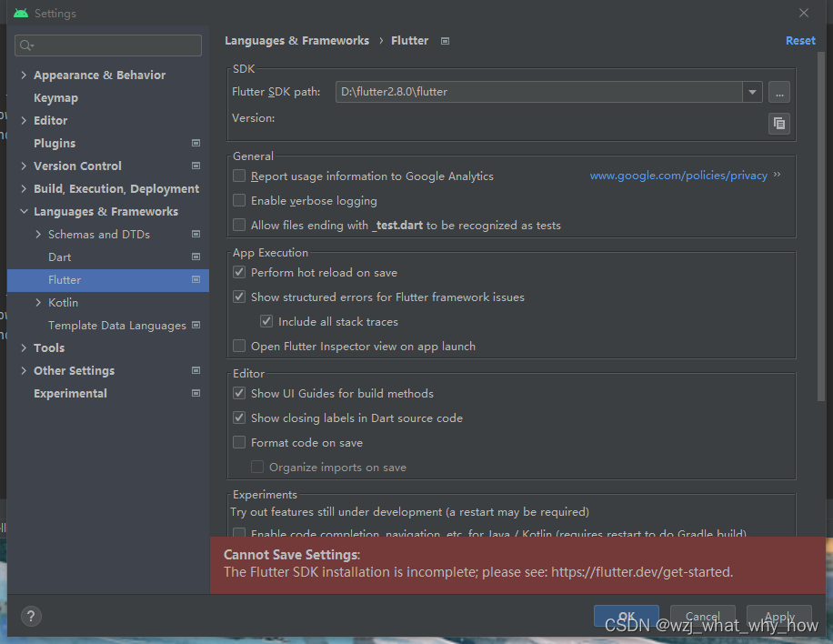Click the Reset link

pyautogui.click(x=800, y=40)
